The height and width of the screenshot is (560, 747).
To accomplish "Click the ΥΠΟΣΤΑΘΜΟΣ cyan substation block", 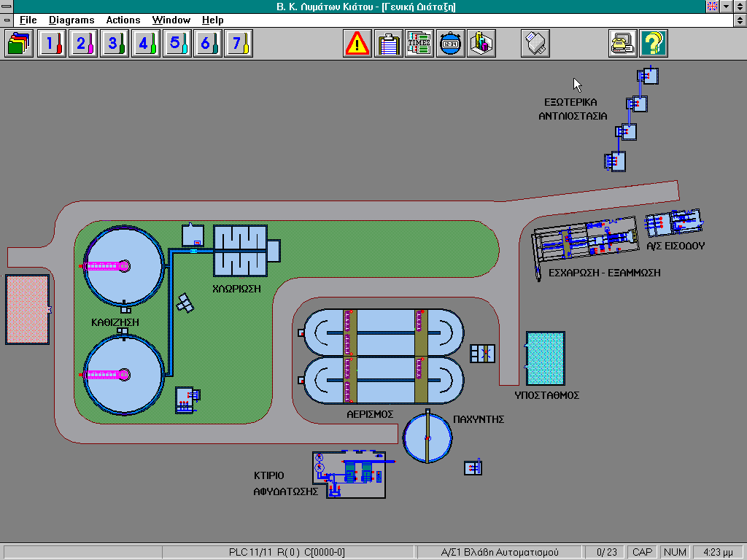I will click(545, 358).
